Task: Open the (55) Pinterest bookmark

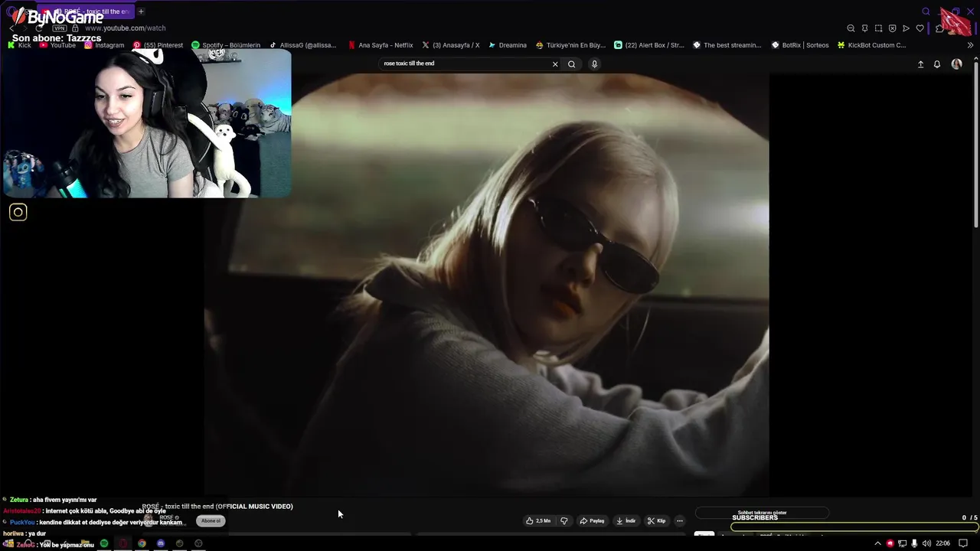Action: pos(158,45)
